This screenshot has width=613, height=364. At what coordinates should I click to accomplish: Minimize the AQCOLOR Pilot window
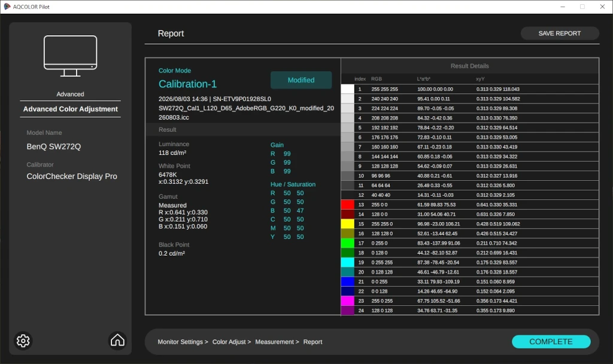pos(563,7)
